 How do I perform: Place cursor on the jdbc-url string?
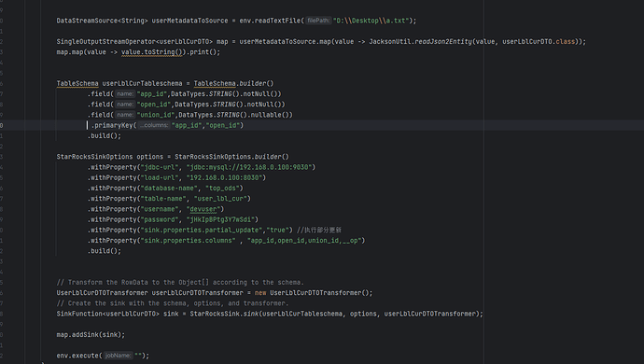161,167
